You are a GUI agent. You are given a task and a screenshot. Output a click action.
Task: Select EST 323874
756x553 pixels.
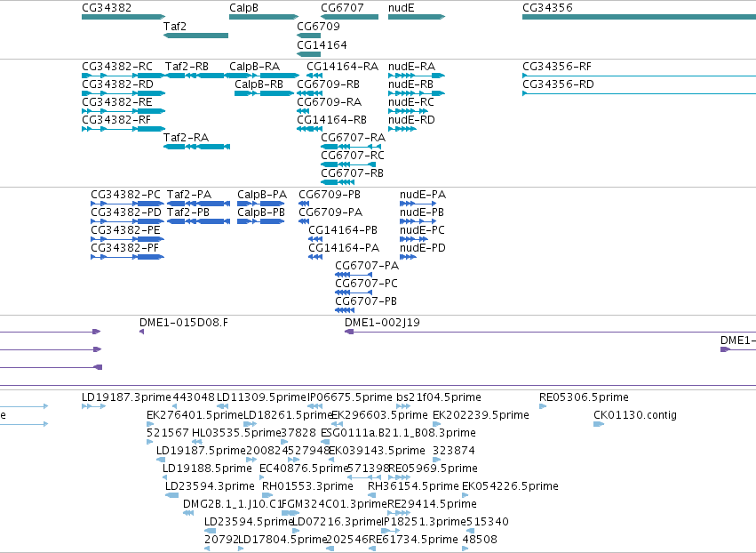tap(436, 460)
